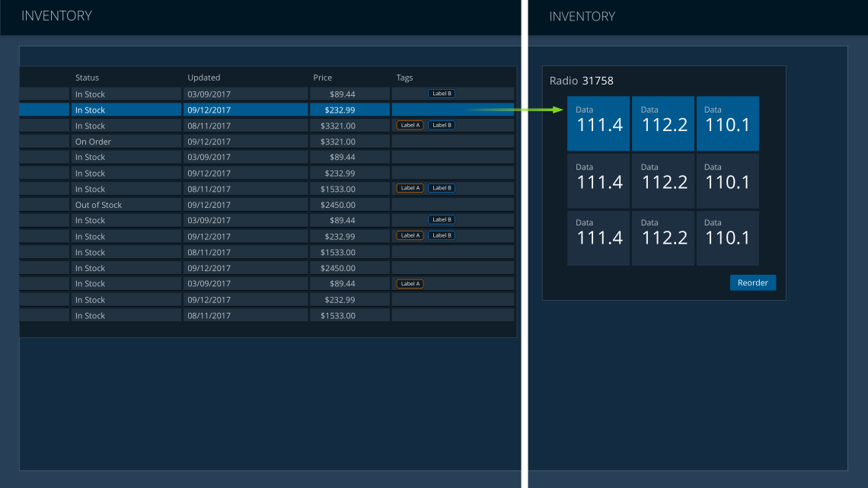Click Label B tag in $3321.00 row
The height and width of the screenshot is (488, 868).
441,125
